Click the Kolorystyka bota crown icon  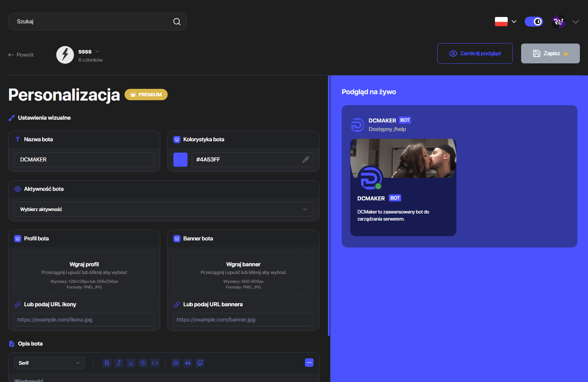pos(177,139)
